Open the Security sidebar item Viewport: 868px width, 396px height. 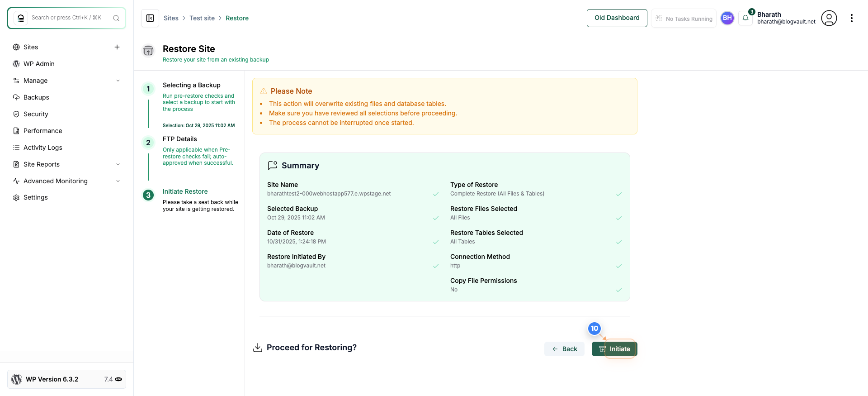pyautogui.click(x=67, y=114)
